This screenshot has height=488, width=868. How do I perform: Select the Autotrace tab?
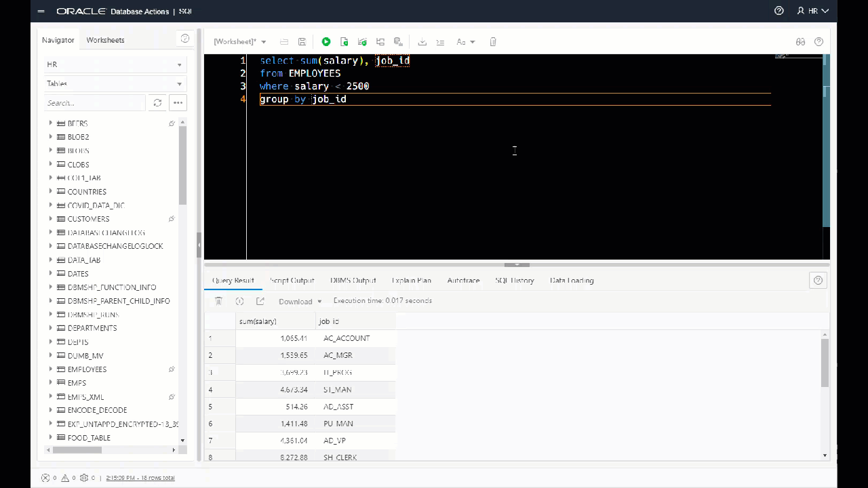point(463,281)
